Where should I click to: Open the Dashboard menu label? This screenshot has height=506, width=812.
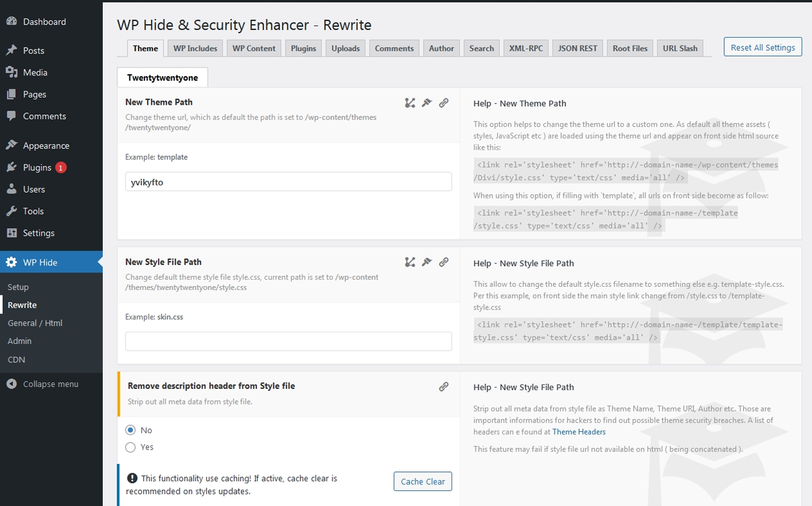pyautogui.click(x=44, y=21)
